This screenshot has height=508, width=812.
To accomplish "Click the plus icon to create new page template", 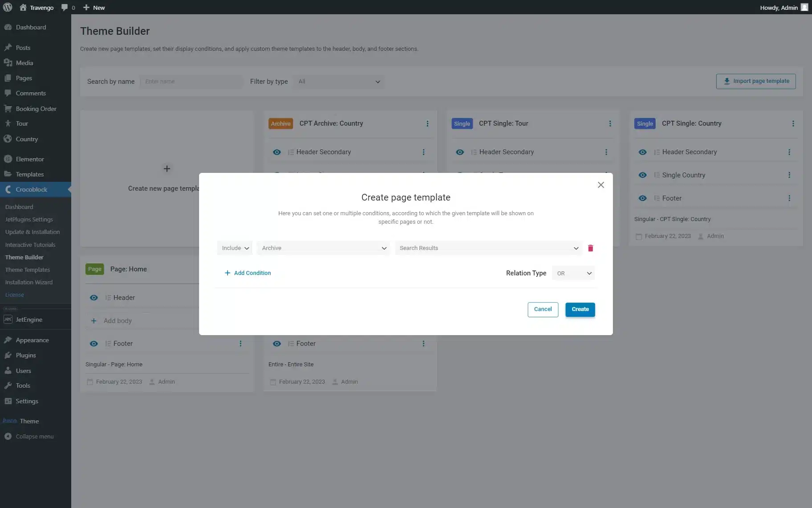I will (x=166, y=168).
